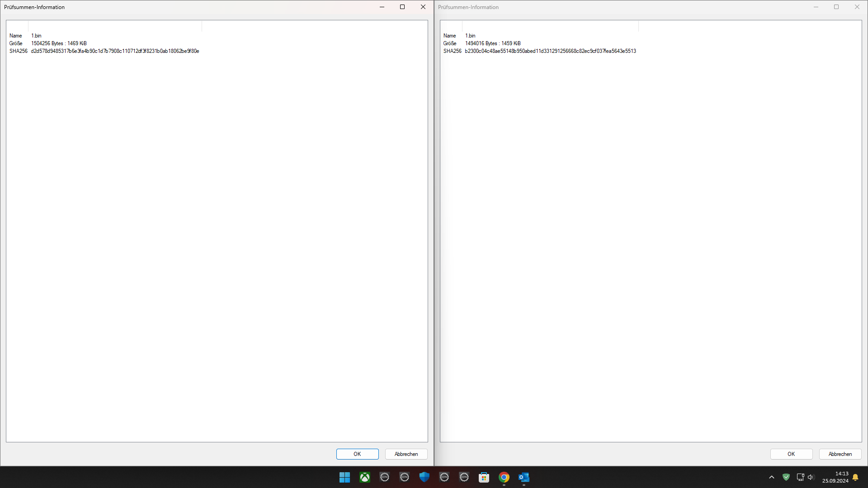Image resolution: width=868 pixels, height=488 pixels.
Task: Open network settings from system tray
Action: point(800,477)
